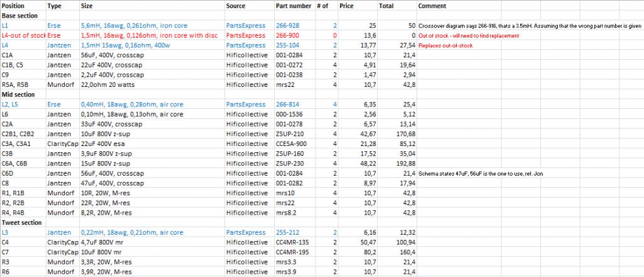
Task: Click part number ZSUP-210
Action: click(294, 134)
